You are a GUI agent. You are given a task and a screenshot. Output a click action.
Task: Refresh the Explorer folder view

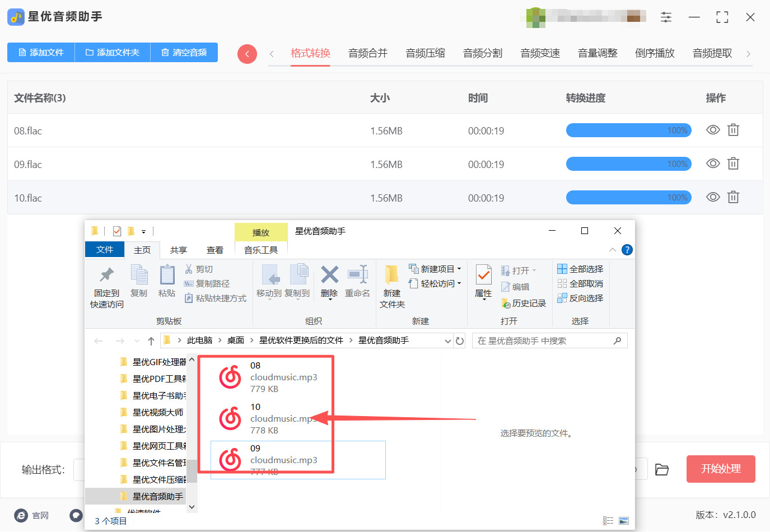click(460, 341)
